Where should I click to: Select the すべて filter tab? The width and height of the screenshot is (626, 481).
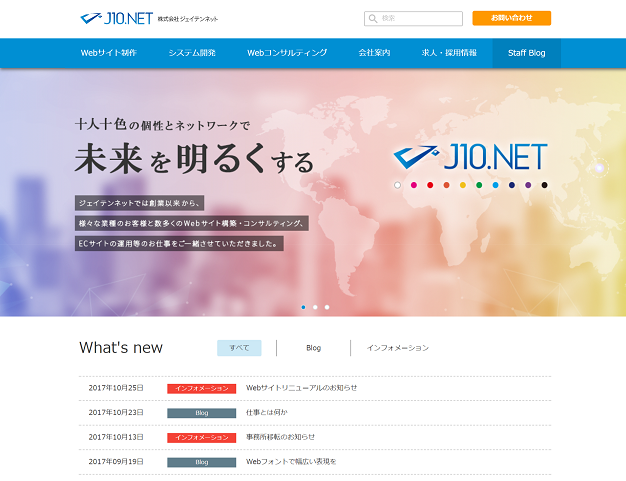click(239, 348)
